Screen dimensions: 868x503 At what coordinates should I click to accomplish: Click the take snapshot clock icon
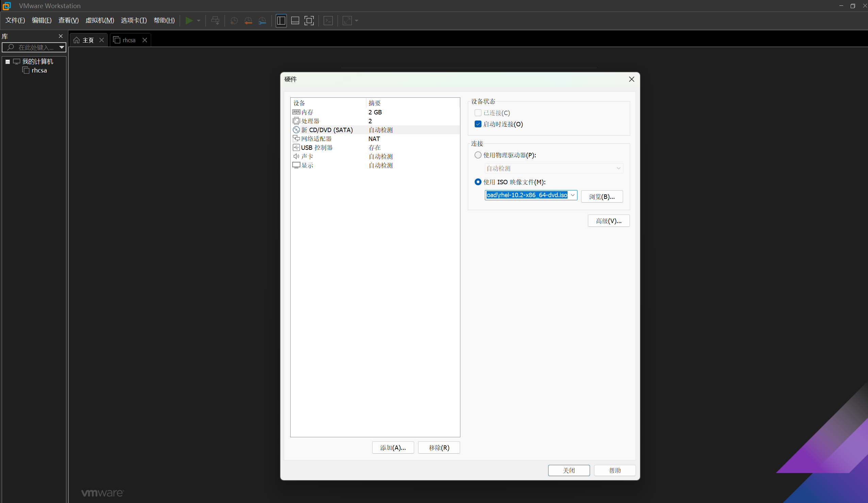click(x=234, y=21)
